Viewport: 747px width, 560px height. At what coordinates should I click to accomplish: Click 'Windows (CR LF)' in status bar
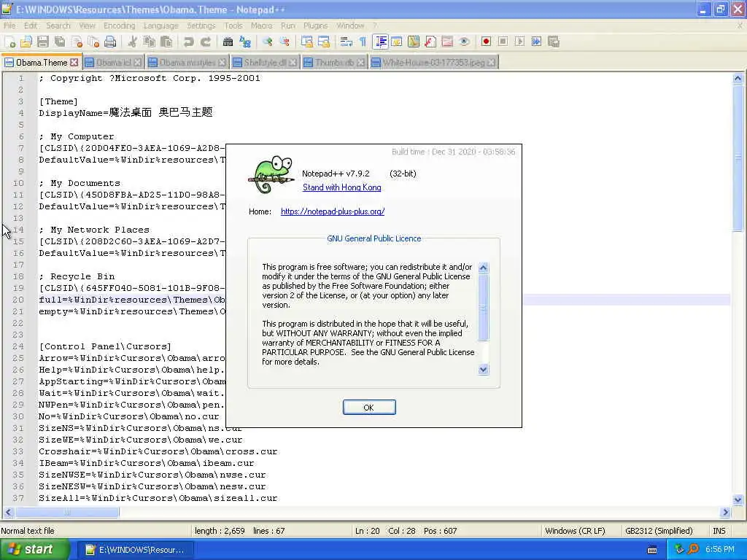(x=575, y=531)
